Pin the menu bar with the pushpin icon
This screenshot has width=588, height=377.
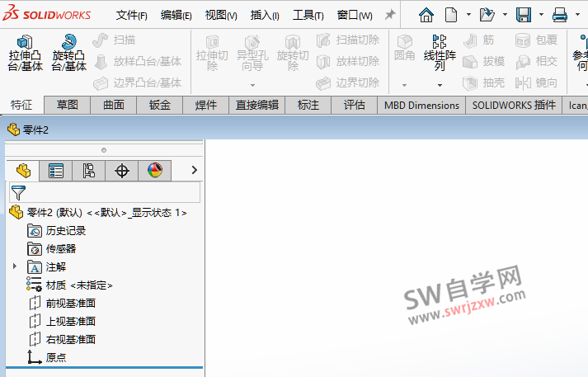pos(390,15)
